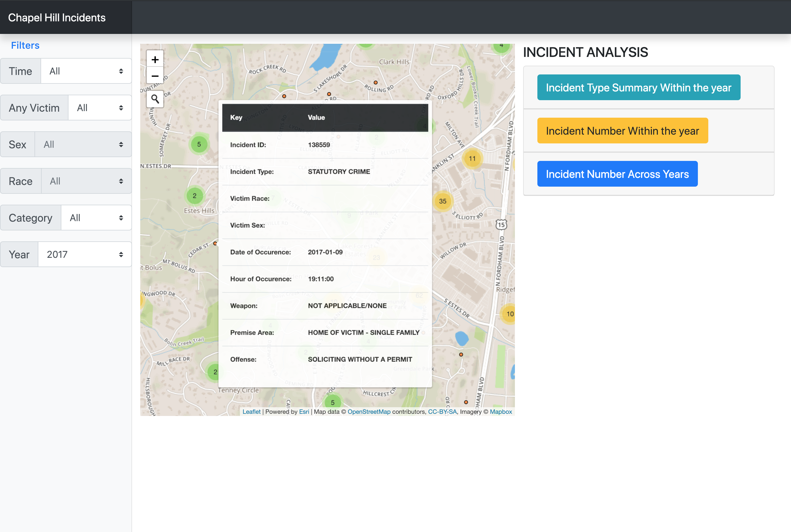
Task: Open the Any Victim filter dropdown
Action: [x=100, y=108]
